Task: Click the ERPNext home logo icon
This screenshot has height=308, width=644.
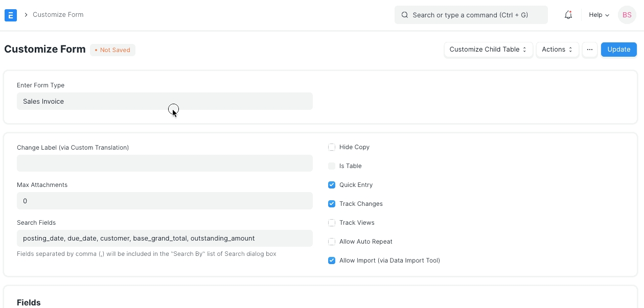Action: (x=11, y=15)
